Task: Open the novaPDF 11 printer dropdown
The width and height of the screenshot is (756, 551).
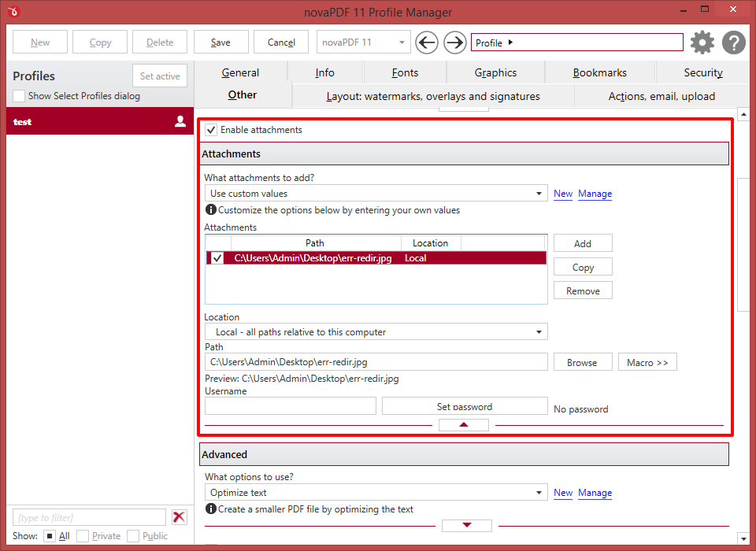Action: [x=364, y=42]
